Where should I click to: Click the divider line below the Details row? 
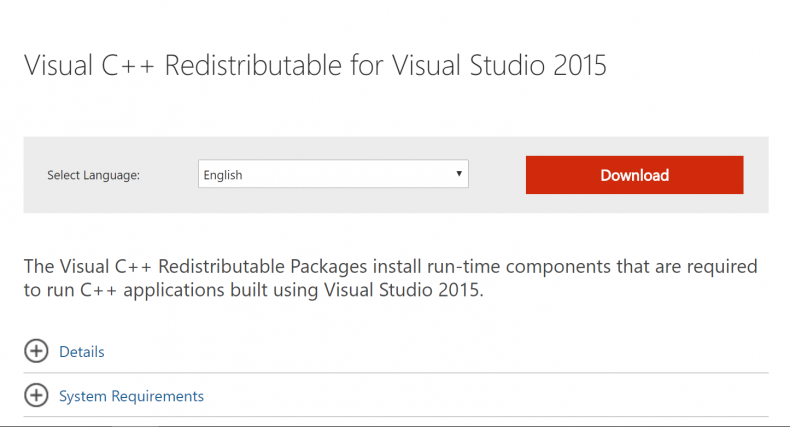pyautogui.click(x=396, y=373)
